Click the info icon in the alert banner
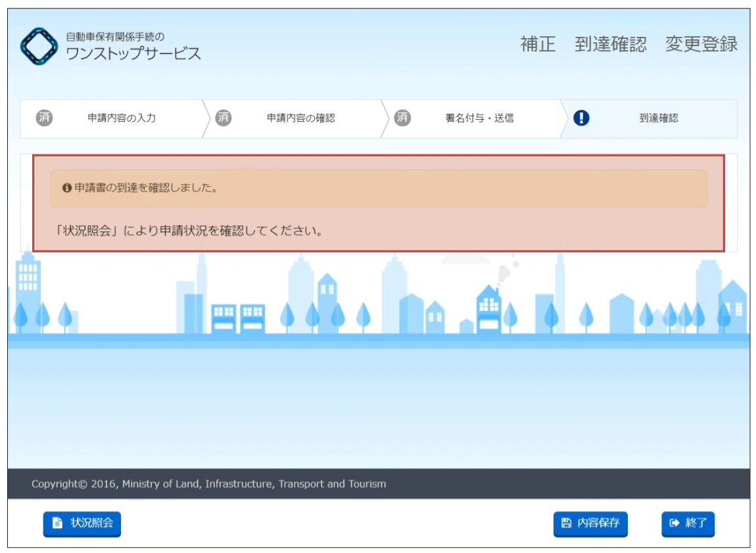Image resolution: width=756 pixels, height=553 pixels. point(66,188)
